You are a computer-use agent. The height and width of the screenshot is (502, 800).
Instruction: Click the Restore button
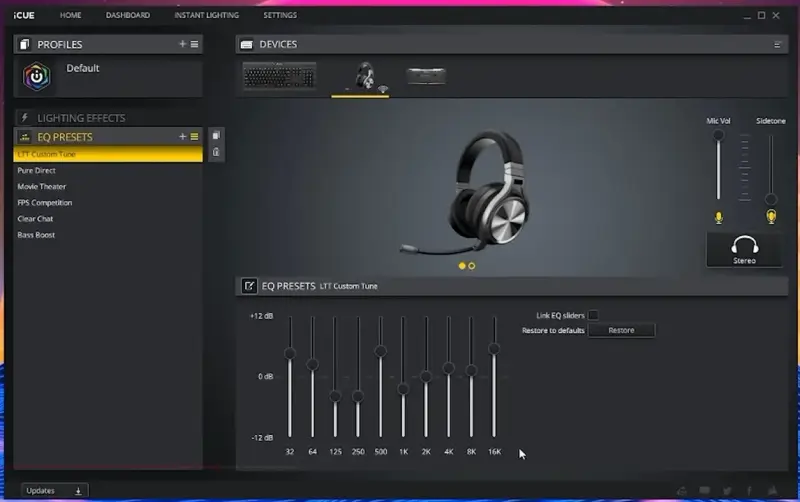pyautogui.click(x=621, y=331)
